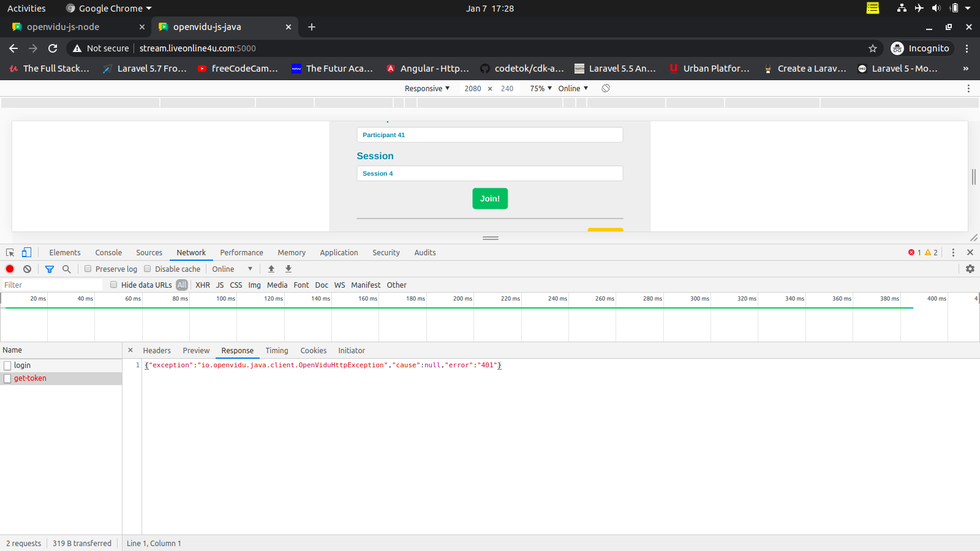Select the inspect element picker tool
The image size is (980, 551).
(10, 252)
